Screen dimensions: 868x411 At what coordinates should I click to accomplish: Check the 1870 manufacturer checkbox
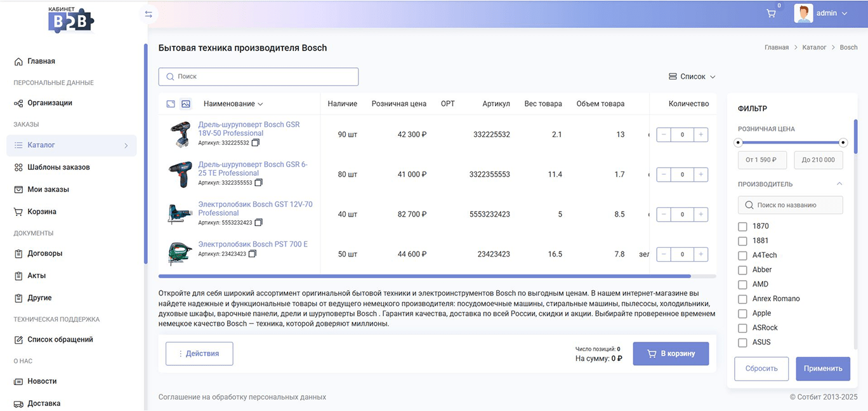pos(742,226)
